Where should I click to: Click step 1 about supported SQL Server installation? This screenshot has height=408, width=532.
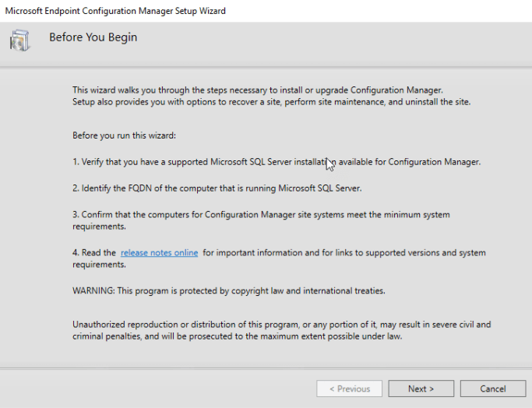tap(277, 162)
